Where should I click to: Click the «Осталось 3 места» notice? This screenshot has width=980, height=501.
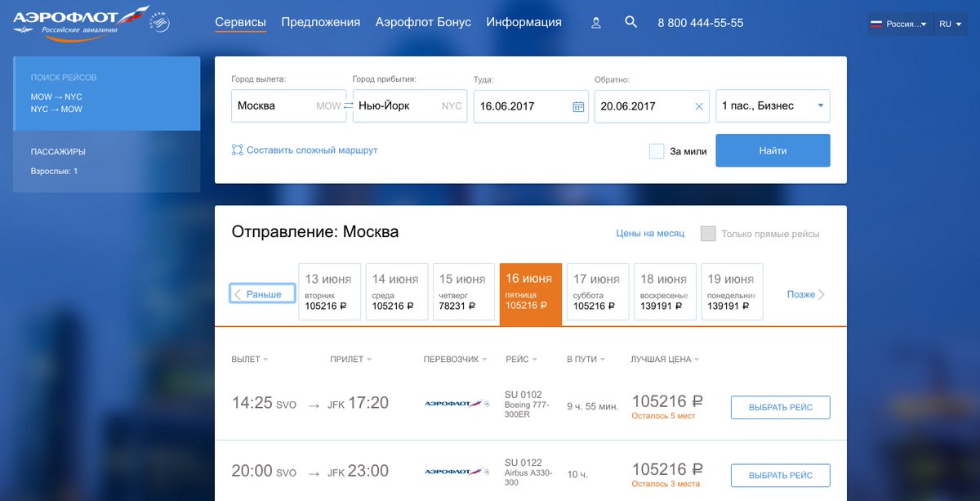click(666, 485)
